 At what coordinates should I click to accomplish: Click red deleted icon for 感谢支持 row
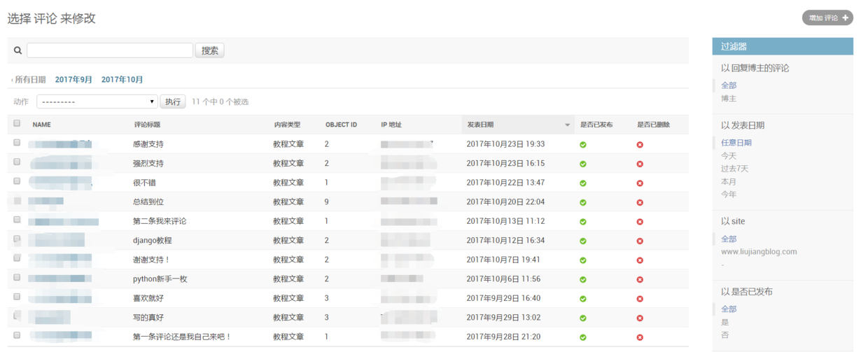(640, 145)
